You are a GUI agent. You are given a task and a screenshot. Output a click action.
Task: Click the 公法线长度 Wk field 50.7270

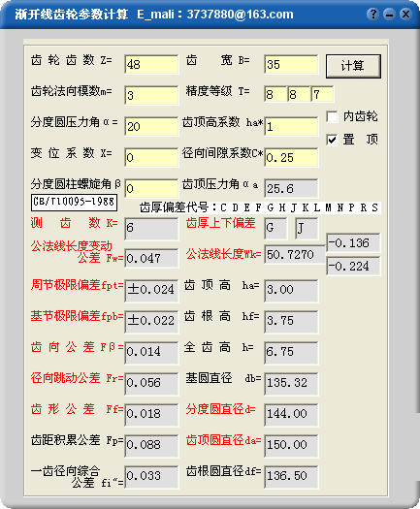click(295, 254)
